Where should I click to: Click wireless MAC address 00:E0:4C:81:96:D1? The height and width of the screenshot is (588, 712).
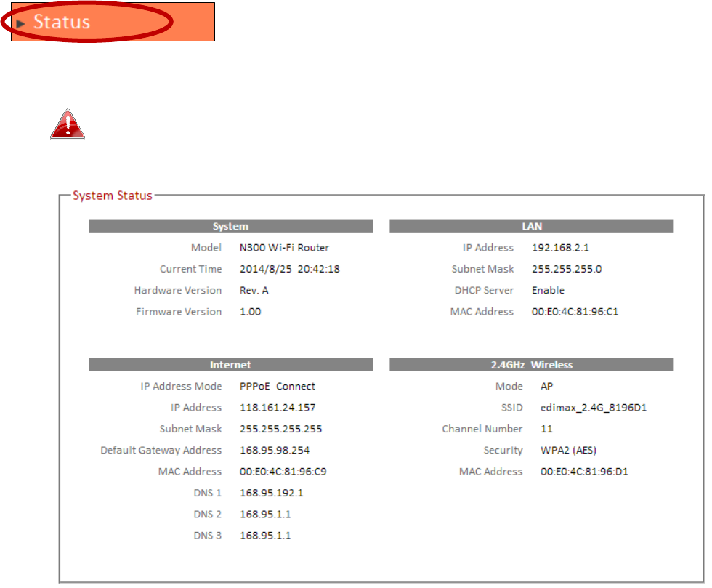click(584, 472)
